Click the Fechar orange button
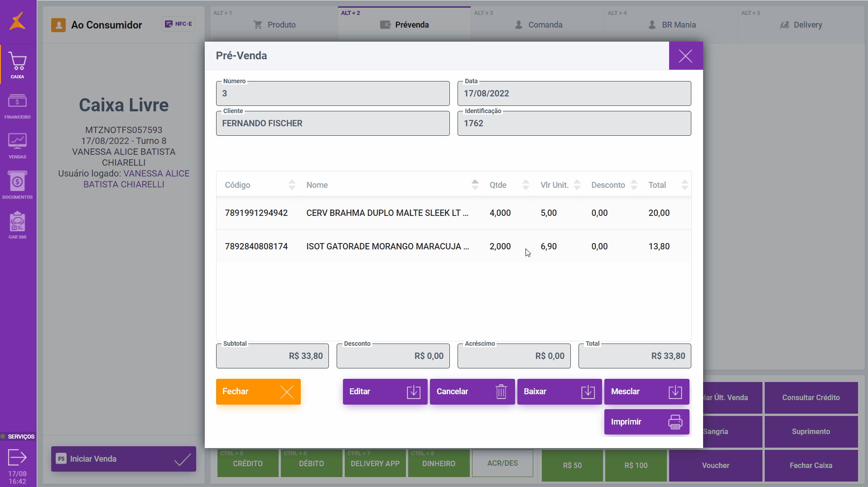The width and height of the screenshot is (868, 487). [x=258, y=392]
